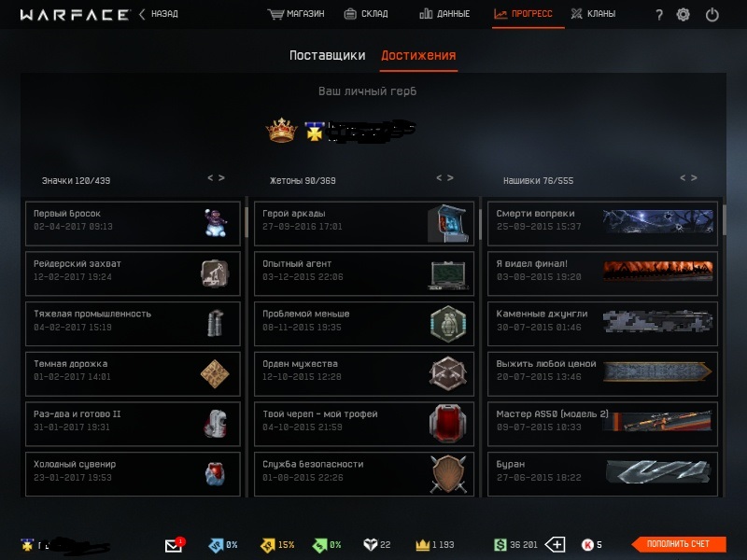
Task: Open the mail envelope with notification badge
Action: point(175,544)
